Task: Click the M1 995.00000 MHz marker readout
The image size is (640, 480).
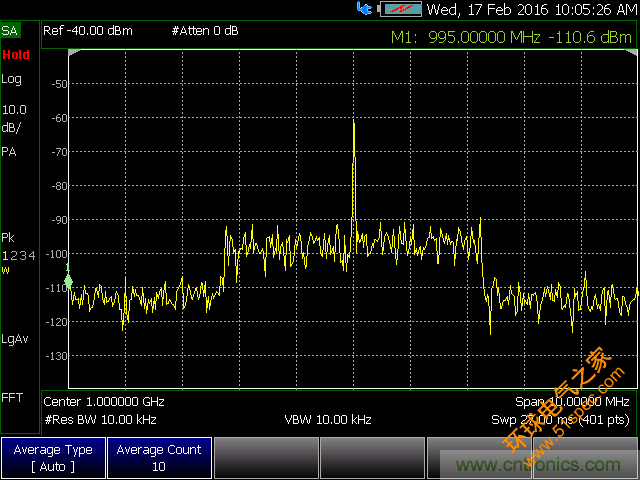Action: (x=511, y=38)
